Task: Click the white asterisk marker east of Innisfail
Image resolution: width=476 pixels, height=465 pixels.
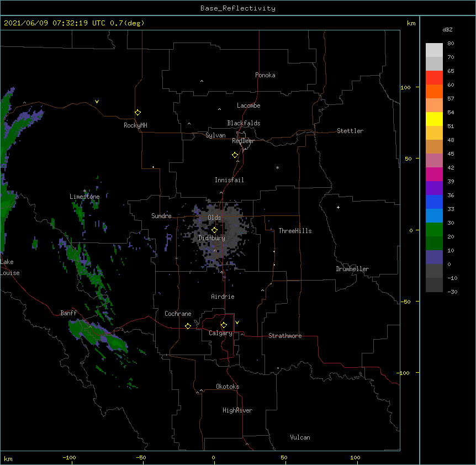Action: click(277, 167)
